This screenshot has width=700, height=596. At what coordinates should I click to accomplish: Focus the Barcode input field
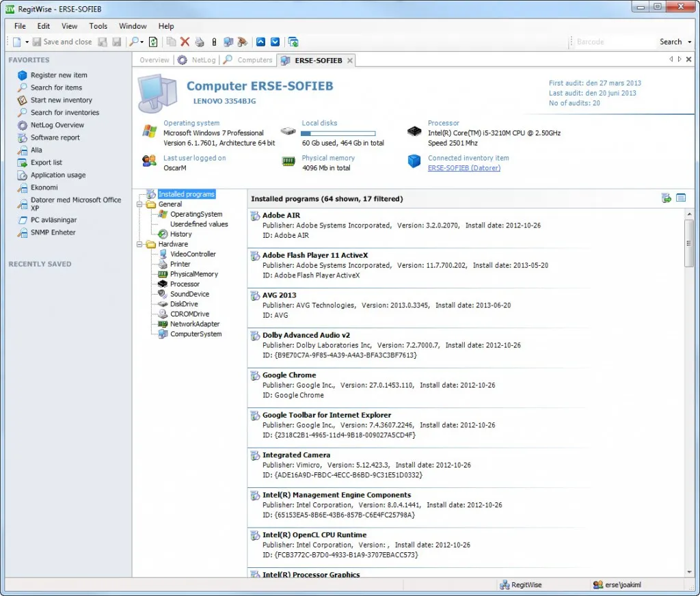click(x=614, y=42)
